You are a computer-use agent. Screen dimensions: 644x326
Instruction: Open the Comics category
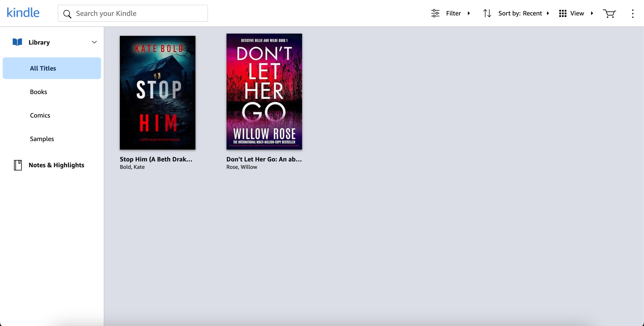click(x=40, y=115)
